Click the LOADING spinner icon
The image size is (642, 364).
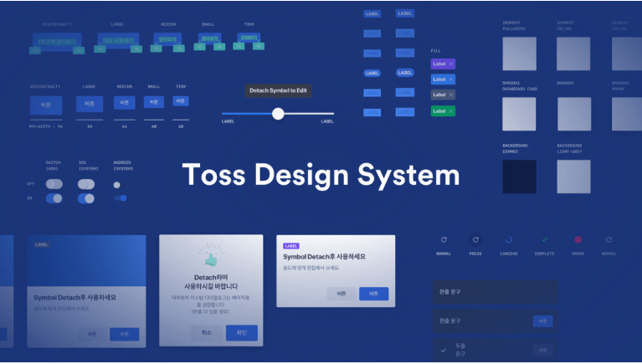tap(509, 240)
